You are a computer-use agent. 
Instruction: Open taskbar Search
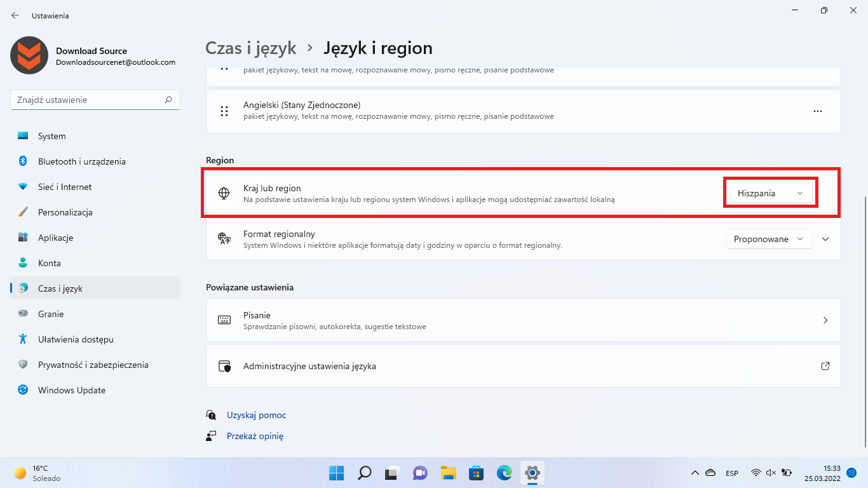pyautogui.click(x=364, y=473)
